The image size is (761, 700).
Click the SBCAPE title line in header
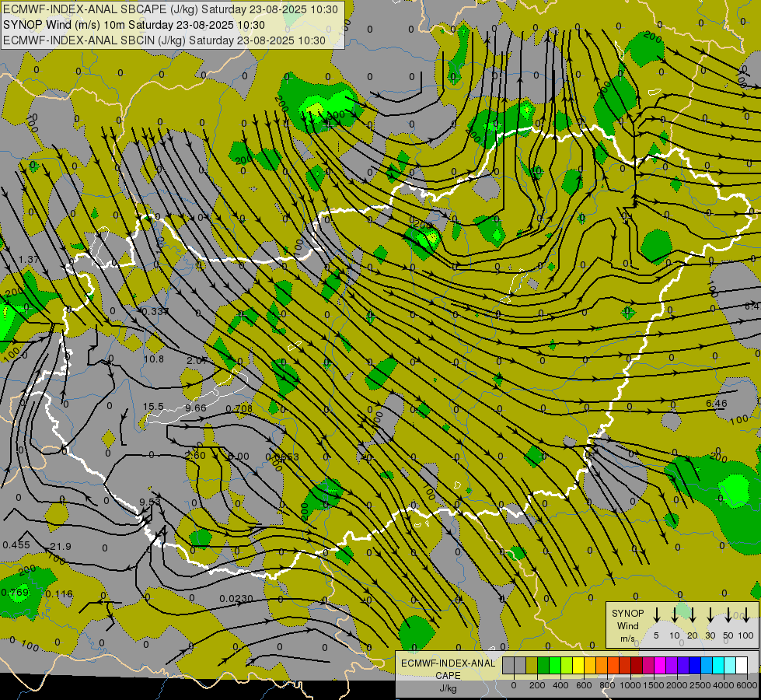170,9
